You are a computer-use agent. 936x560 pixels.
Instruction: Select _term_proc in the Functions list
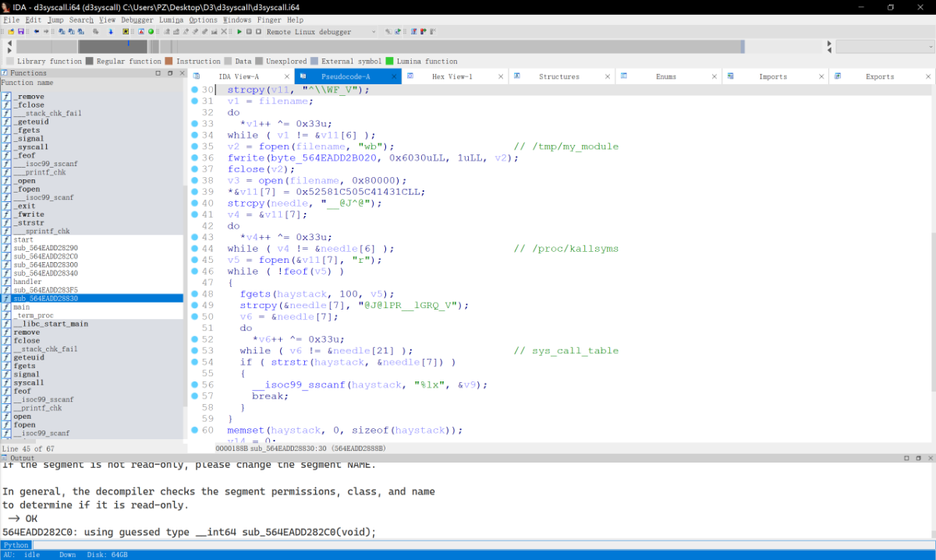click(92, 316)
